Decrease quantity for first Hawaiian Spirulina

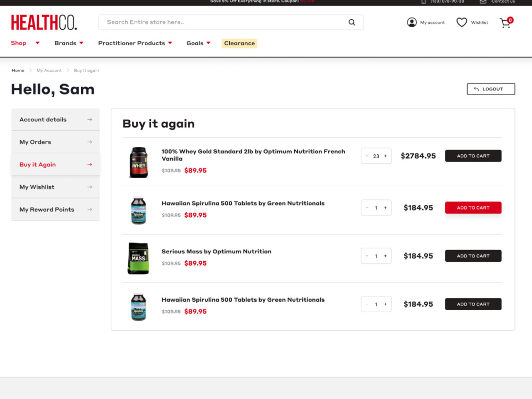click(367, 207)
